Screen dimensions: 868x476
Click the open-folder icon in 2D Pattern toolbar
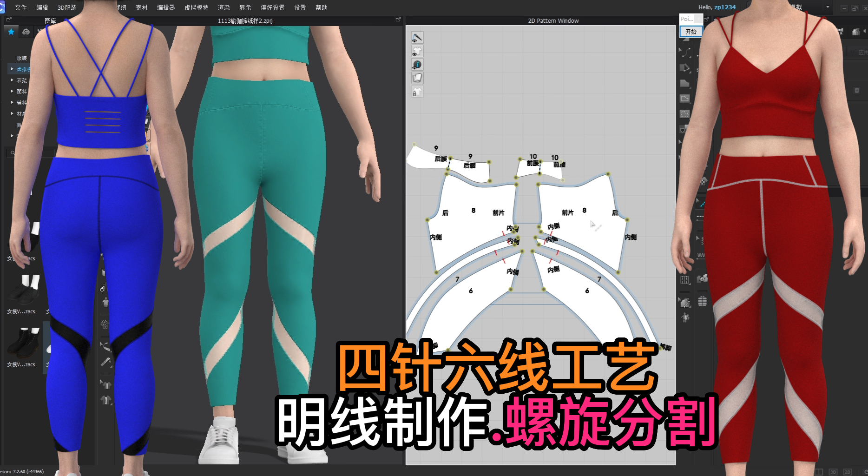[417, 78]
